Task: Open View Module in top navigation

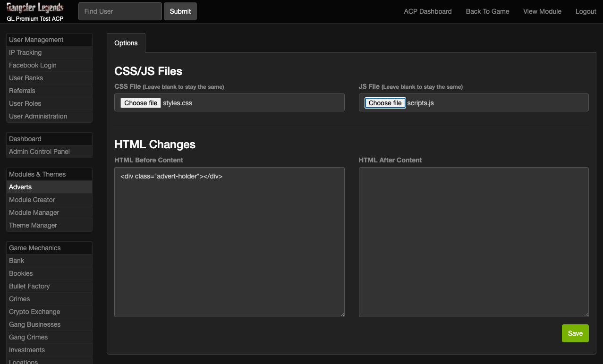Action: click(x=542, y=11)
